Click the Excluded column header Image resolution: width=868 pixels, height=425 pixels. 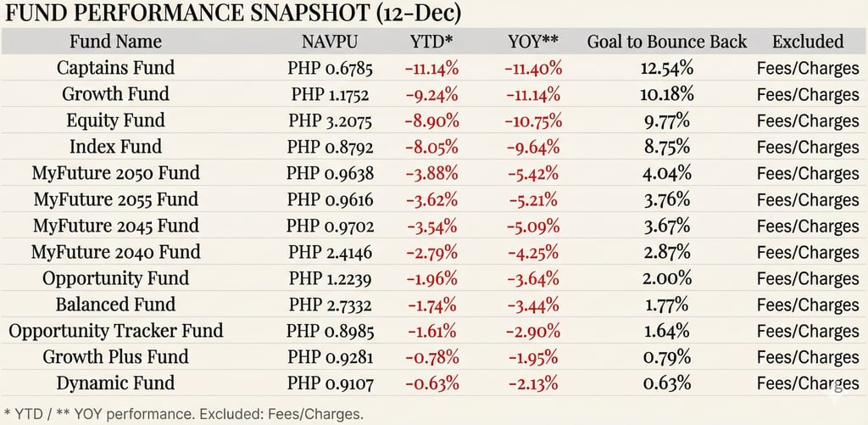click(x=807, y=42)
